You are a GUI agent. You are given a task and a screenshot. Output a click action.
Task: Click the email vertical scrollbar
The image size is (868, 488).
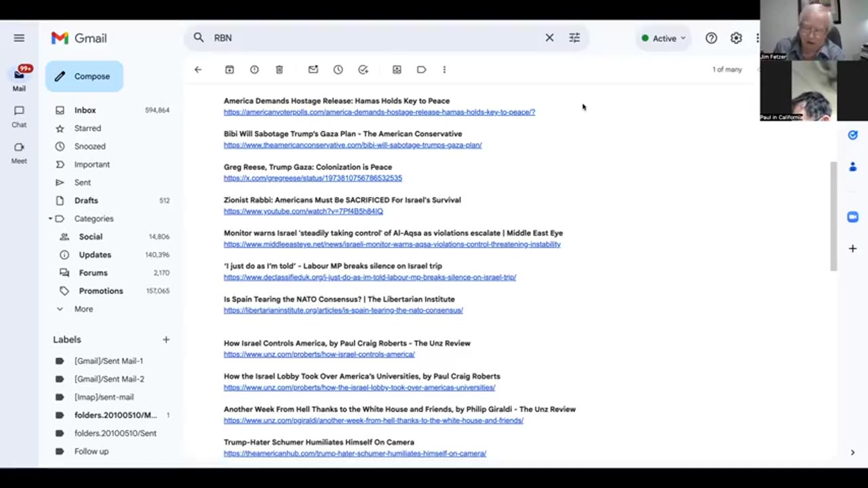coord(833,217)
